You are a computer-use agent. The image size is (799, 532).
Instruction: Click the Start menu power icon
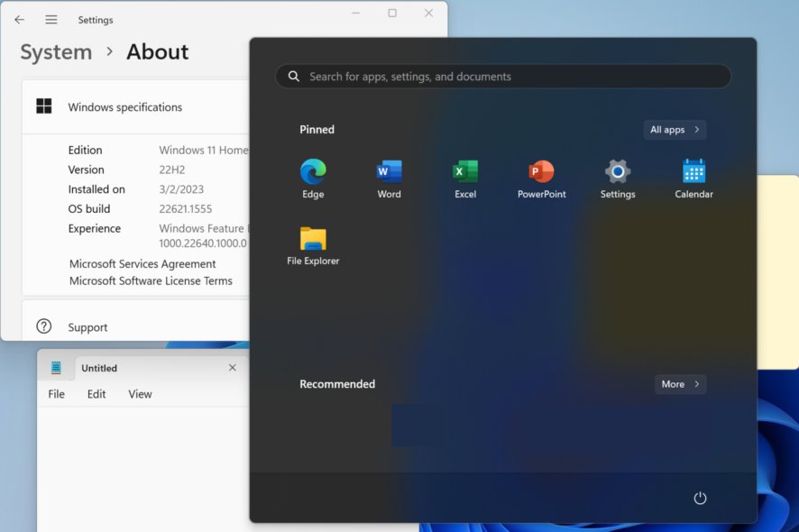tap(700, 498)
